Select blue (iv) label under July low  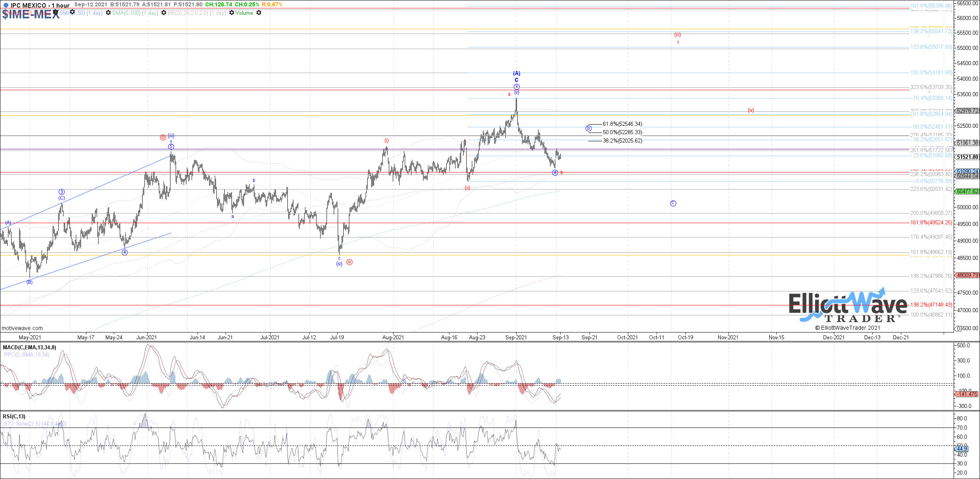339,264
